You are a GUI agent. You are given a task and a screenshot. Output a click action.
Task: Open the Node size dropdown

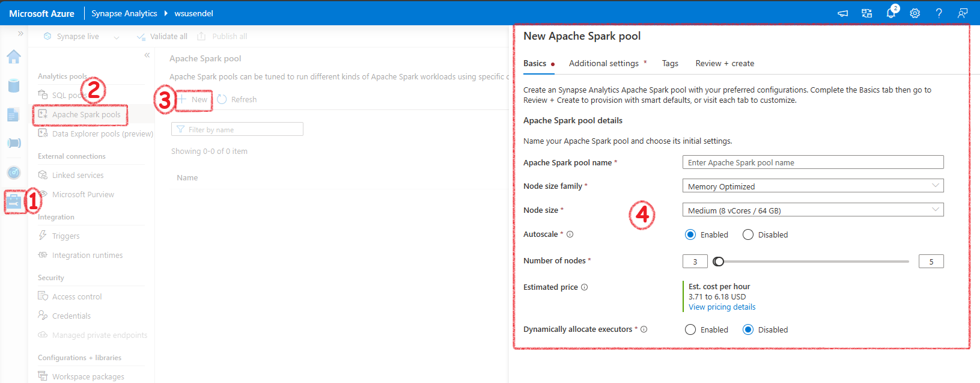point(813,210)
